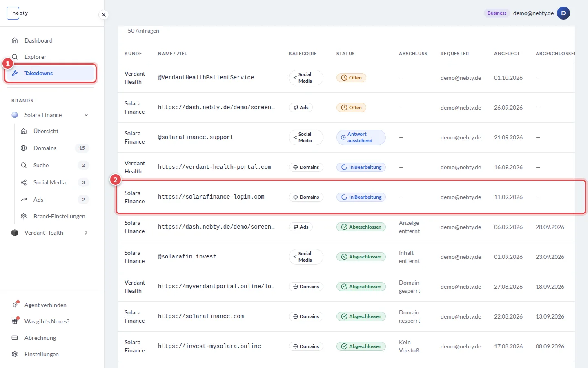Click the Solara Finance brand avatar
The width and height of the screenshot is (588, 368).
click(15, 115)
